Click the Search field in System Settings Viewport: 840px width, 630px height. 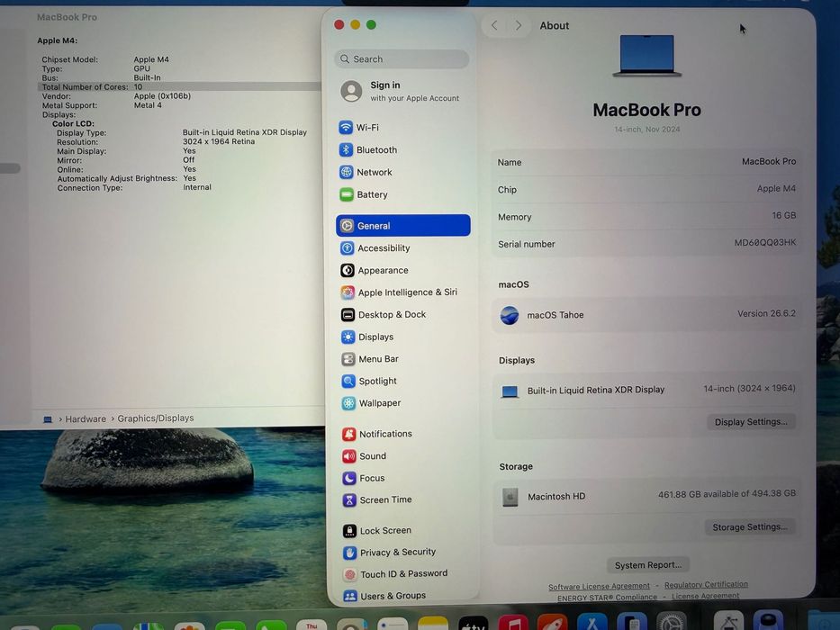[x=402, y=58]
